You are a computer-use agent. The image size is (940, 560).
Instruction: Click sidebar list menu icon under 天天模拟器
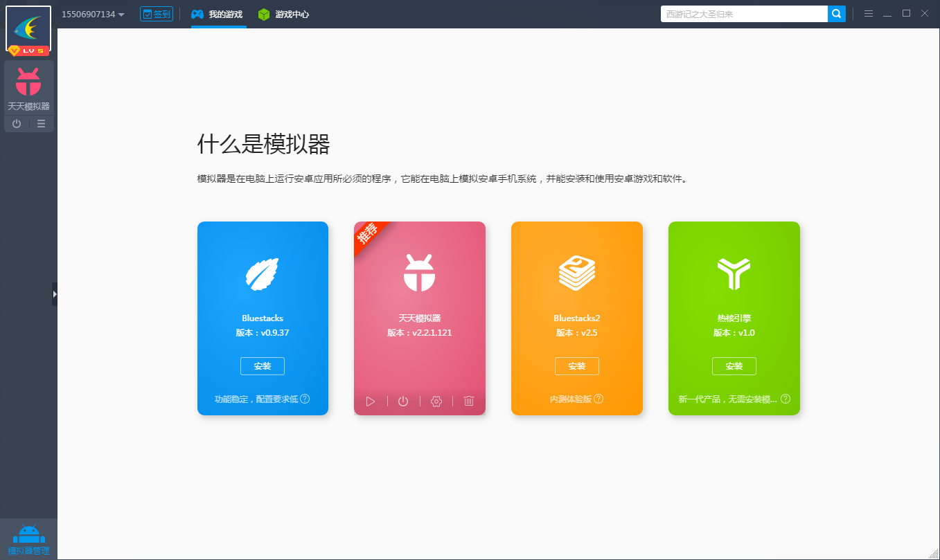(x=42, y=124)
